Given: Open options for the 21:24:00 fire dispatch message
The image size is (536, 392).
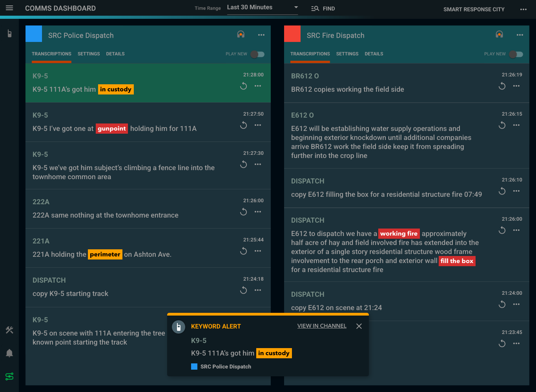Looking at the screenshot, I should point(516,304).
